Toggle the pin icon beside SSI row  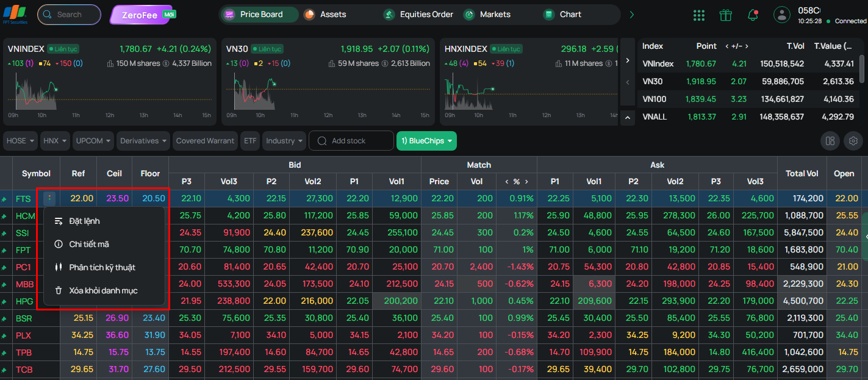click(x=5, y=233)
